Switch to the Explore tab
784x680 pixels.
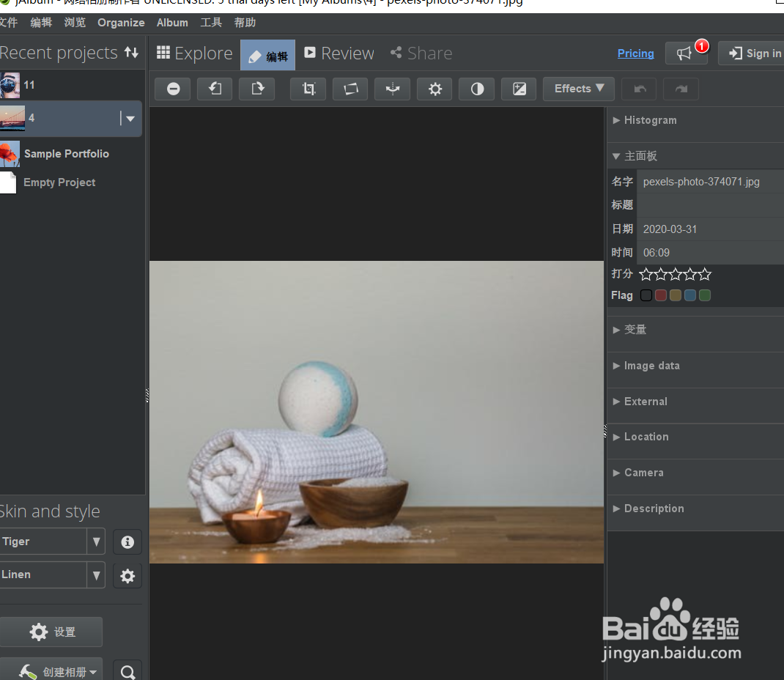point(194,53)
